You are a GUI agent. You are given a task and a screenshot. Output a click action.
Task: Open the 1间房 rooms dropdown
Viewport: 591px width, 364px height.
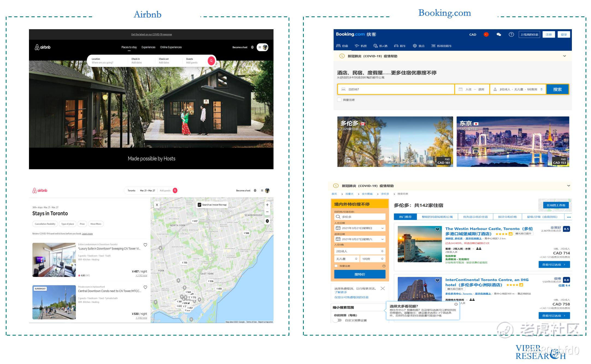coord(373,259)
